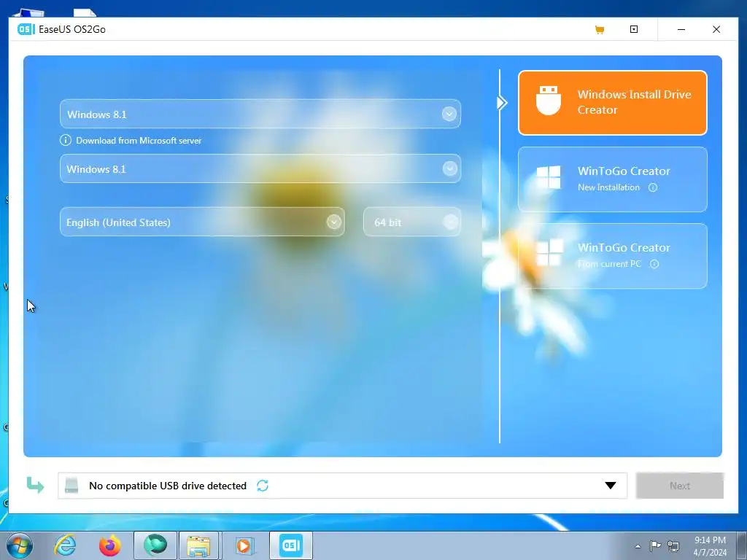Click "Download from Microsoft server" text
The height and width of the screenshot is (560, 747).
139,141
